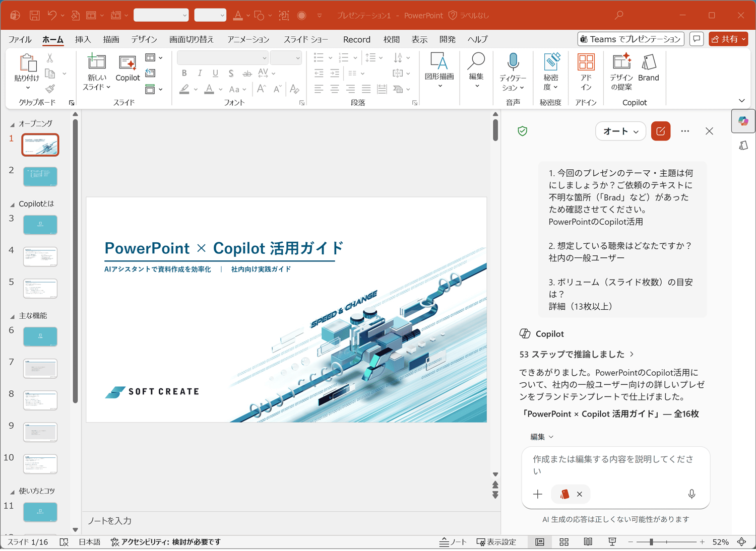Open 表示設定 display settings in status bar

click(x=496, y=542)
